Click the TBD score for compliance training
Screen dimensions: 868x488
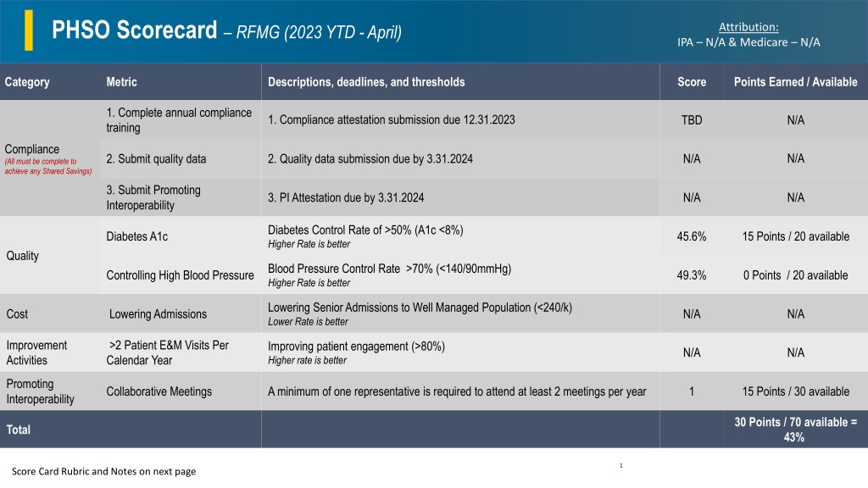pos(692,120)
